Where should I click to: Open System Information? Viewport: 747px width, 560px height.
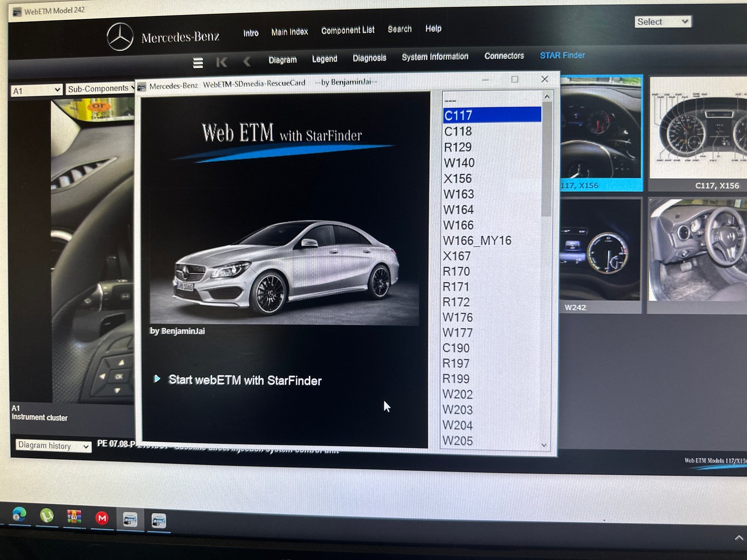tap(435, 57)
